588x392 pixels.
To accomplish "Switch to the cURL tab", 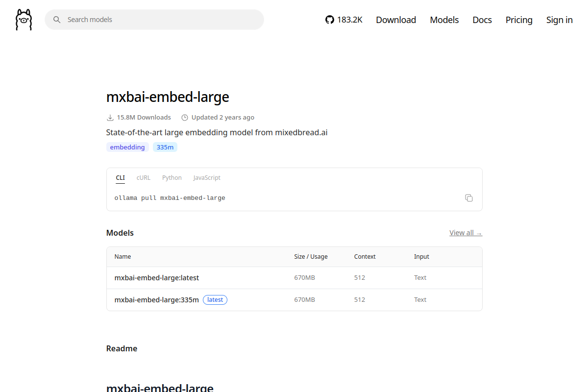I will [x=144, y=178].
